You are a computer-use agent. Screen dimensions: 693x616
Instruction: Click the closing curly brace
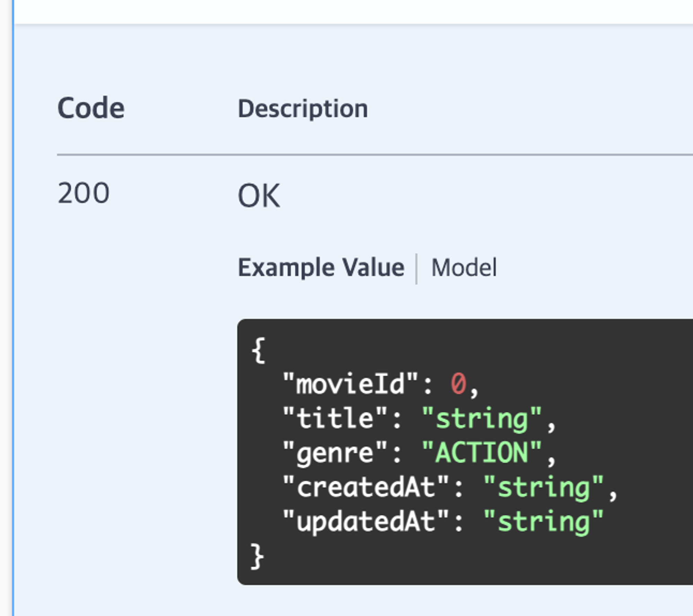[257, 556]
